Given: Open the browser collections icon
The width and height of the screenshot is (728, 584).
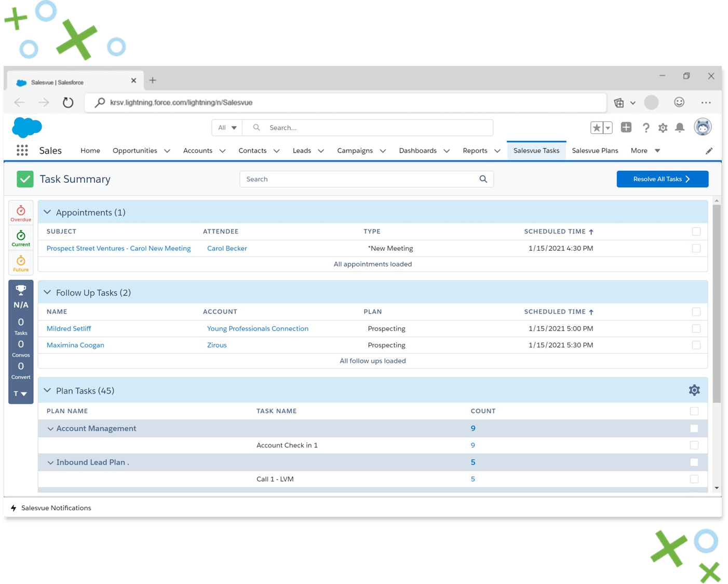Looking at the screenshot, I should (x=619, y=103).
